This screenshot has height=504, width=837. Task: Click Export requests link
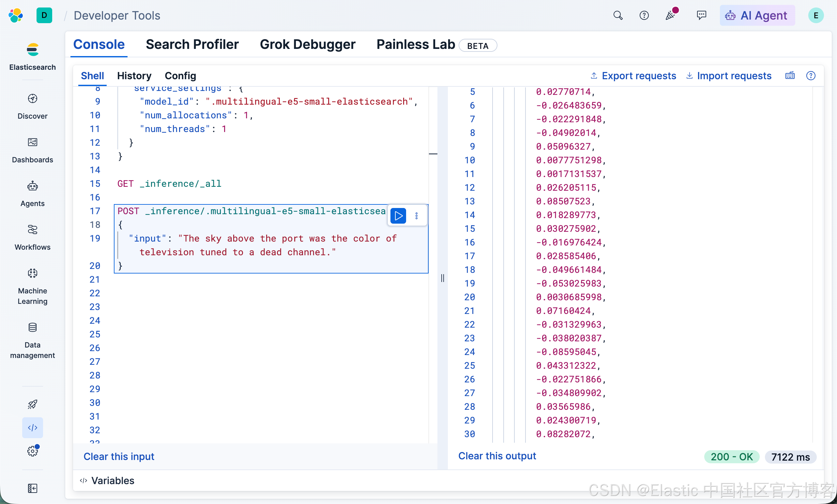pos(633,76)
